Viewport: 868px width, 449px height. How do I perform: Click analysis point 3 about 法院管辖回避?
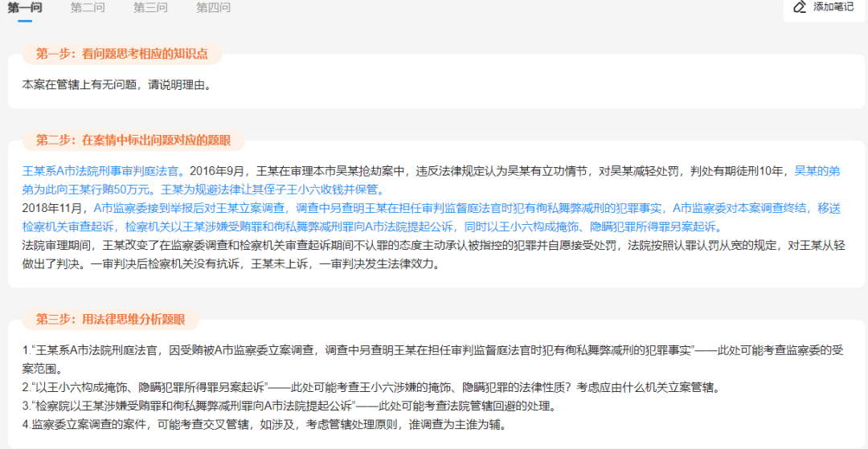coord(289,406)
